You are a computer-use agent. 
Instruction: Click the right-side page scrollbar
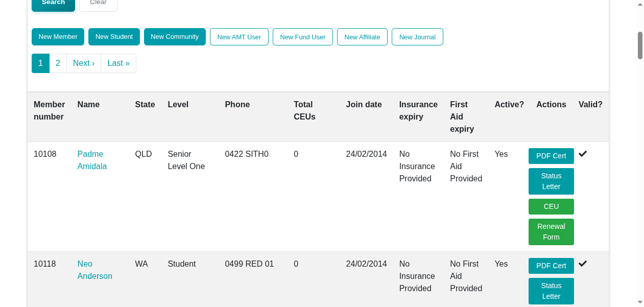click(x=640, y=45)
